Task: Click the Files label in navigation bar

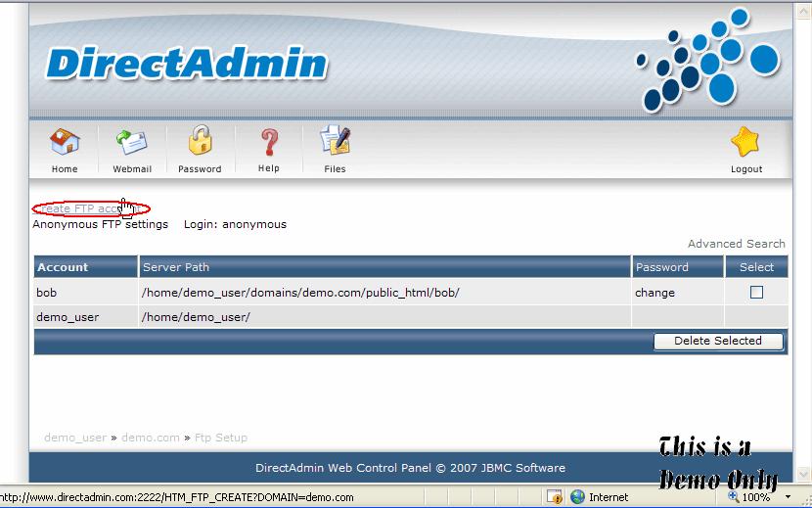Action: pos(335,169)
